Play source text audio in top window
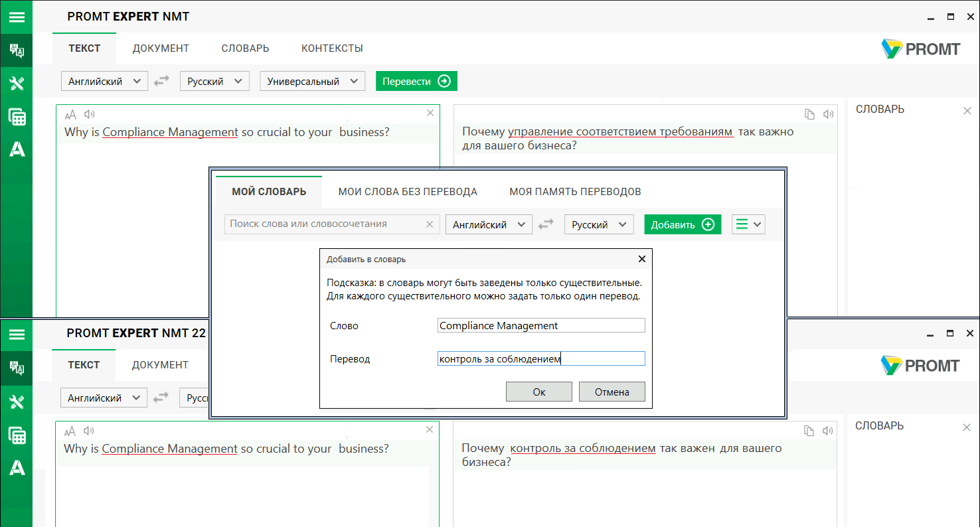Image resolution: width=980 pixels, height=527 pixels. point(90,114)
